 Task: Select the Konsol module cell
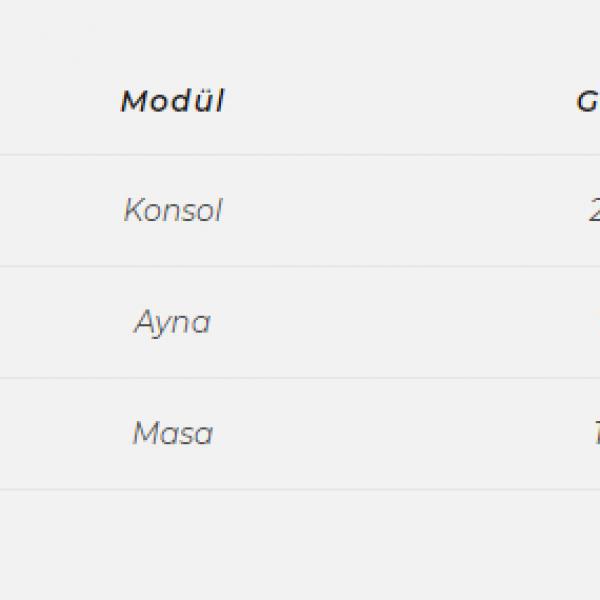tap(173, 210)
